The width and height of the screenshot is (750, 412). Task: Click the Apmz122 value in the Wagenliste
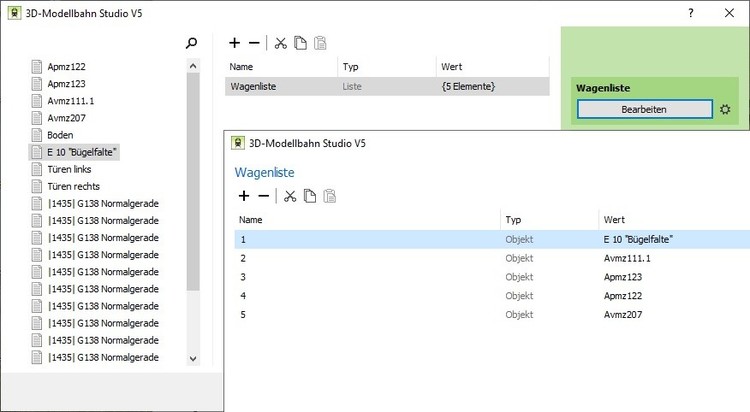(623, 296)
